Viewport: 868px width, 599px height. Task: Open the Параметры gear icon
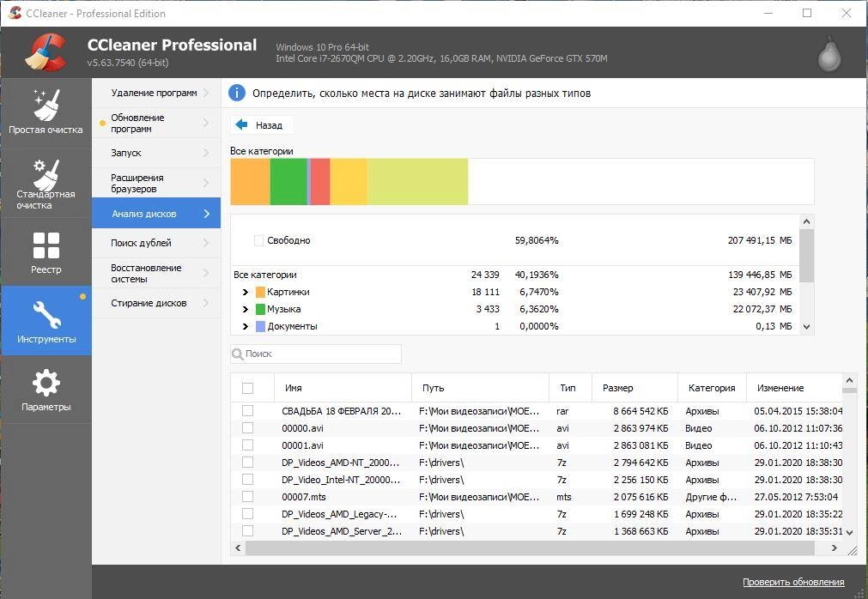46,383
